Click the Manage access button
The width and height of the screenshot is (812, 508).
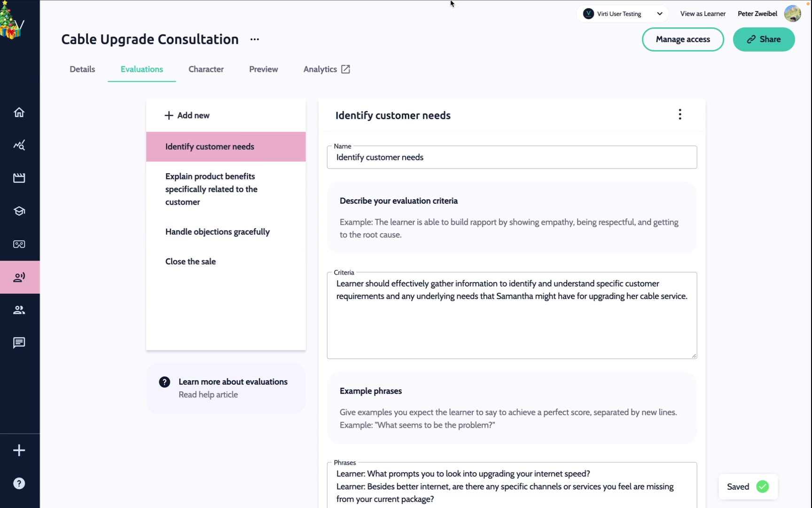tap(683, 40)
